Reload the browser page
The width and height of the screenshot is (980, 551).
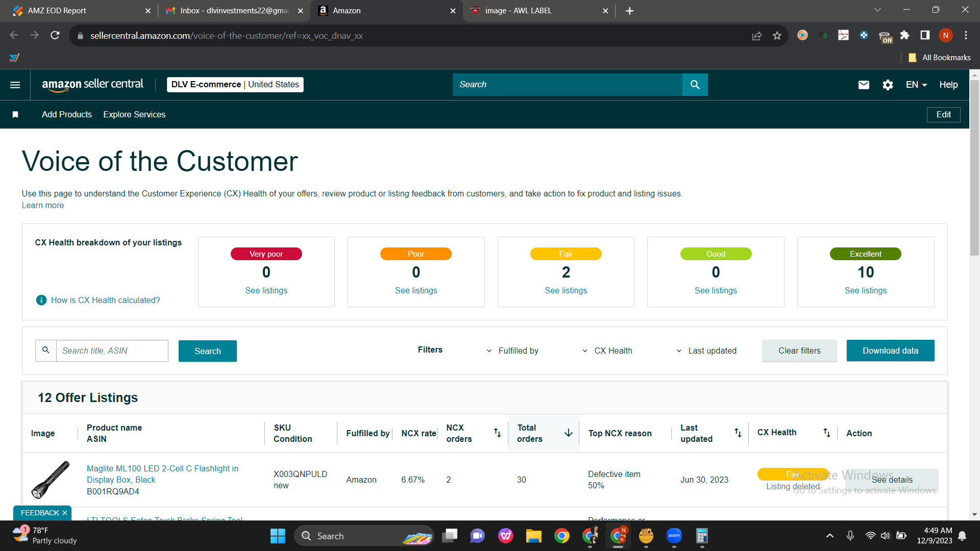(55, 35)
